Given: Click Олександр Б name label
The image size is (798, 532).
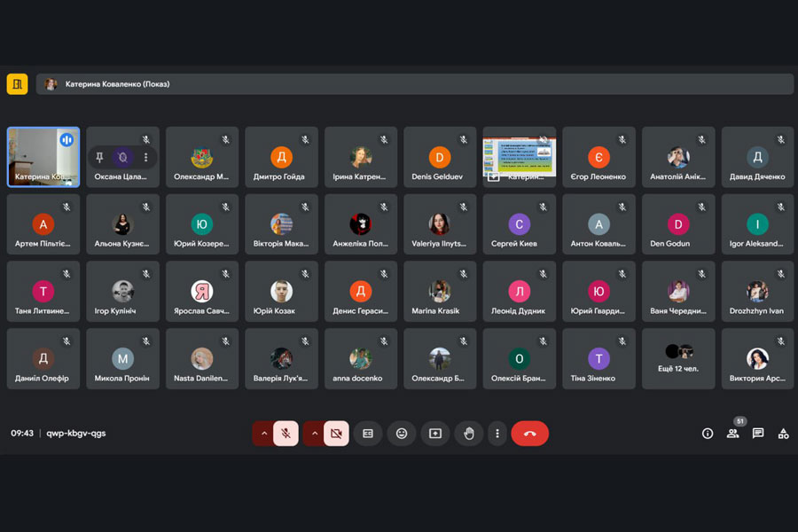Looking at the screenshot, I should point(438,379).
